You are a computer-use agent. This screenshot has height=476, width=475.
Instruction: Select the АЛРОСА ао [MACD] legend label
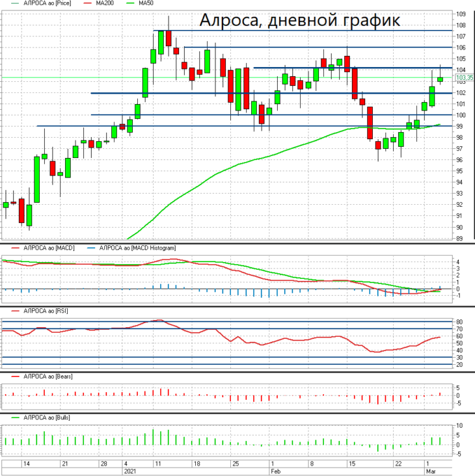(49, 248)
